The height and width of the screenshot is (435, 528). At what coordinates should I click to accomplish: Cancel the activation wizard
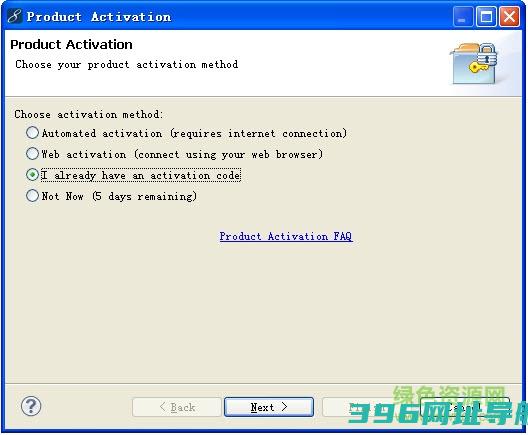pyautogui.click(x=465, y=407)
